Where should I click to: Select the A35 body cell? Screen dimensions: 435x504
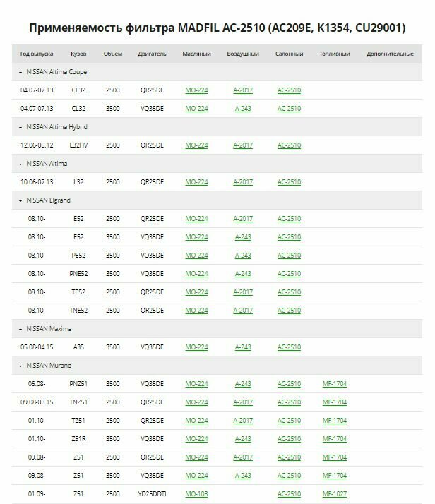(x=78, y=347)
